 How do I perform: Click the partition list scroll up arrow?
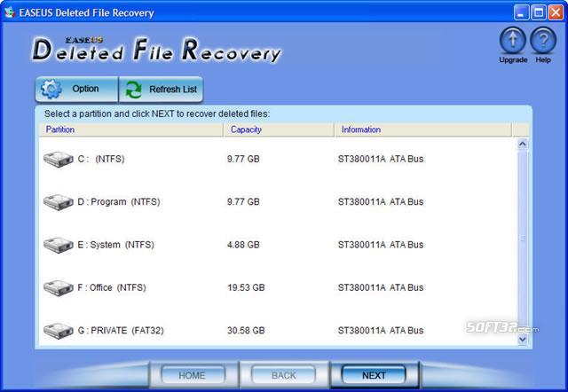[523, 144]
